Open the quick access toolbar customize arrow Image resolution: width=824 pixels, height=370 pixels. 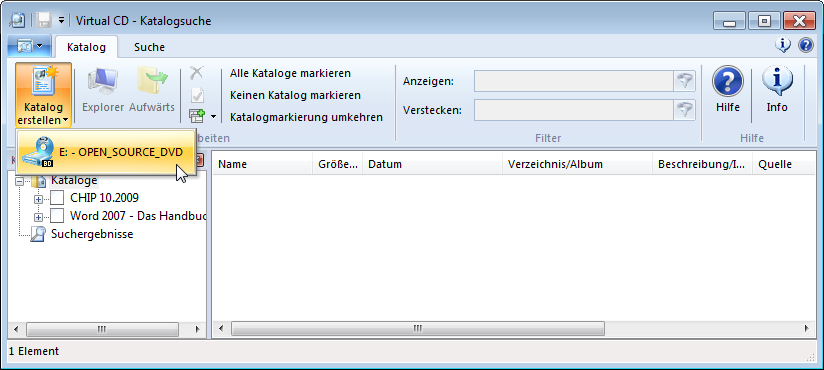tap(62, 20)
